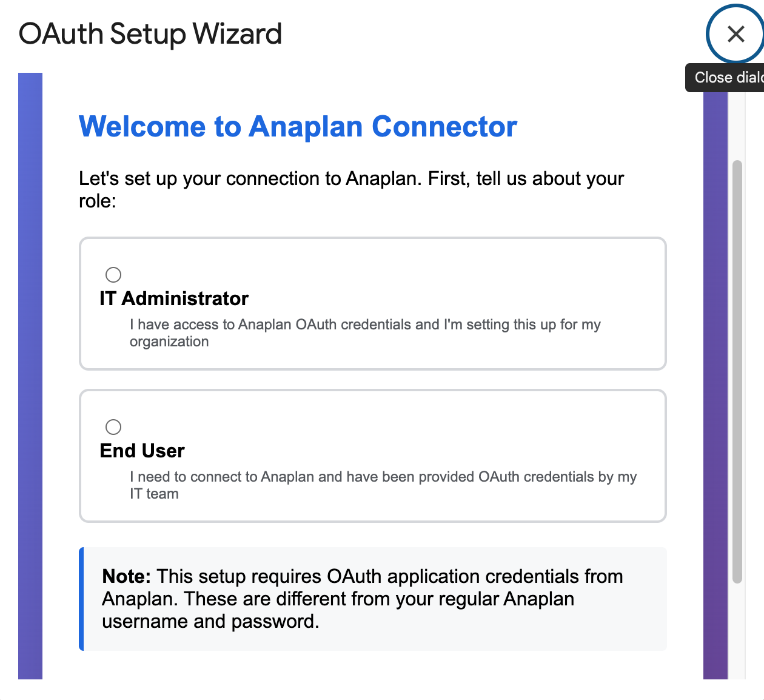Click the blue accent bar beside the note
This screenshot has height=700, width=764.
(x=81, y=599)
